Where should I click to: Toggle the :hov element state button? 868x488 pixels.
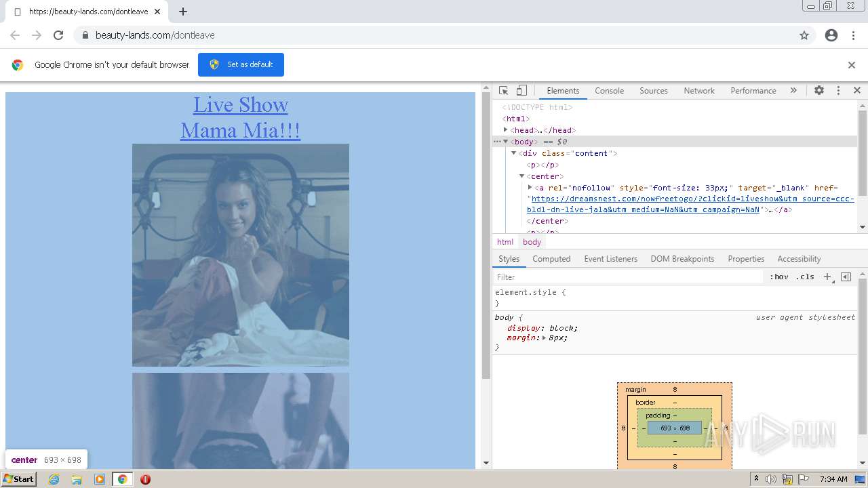pos(779,277)
